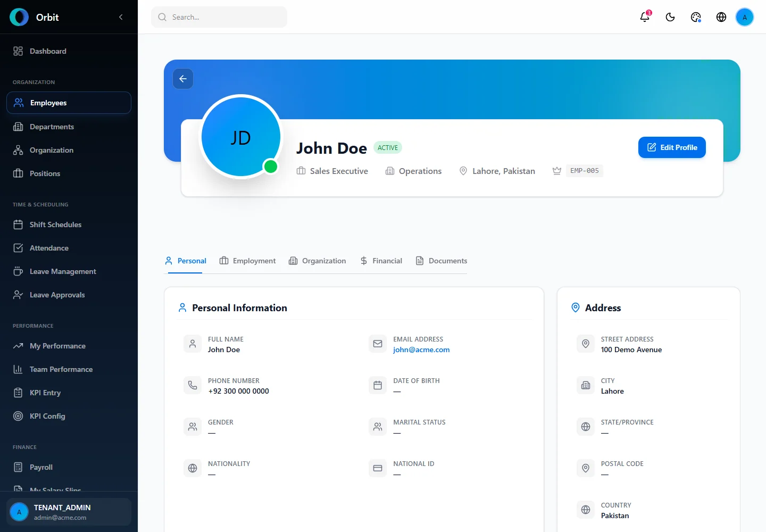Click the Search input field
This screenshot has height=532, width=766.
tap(219, 17)
